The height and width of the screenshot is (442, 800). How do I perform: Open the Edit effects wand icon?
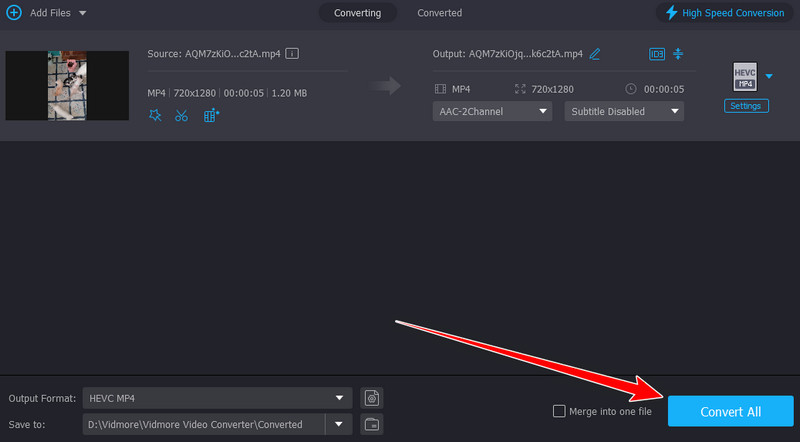[154, 115]
